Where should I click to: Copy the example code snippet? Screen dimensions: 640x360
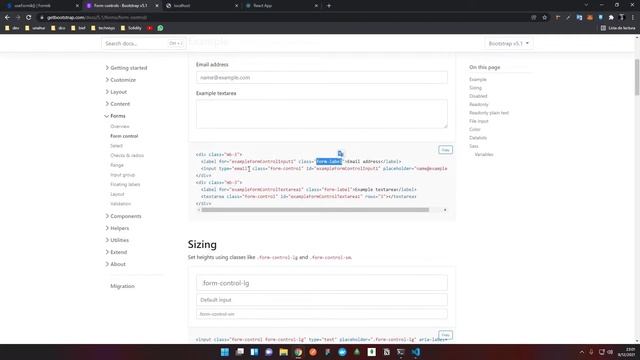[x=445, y=150]
